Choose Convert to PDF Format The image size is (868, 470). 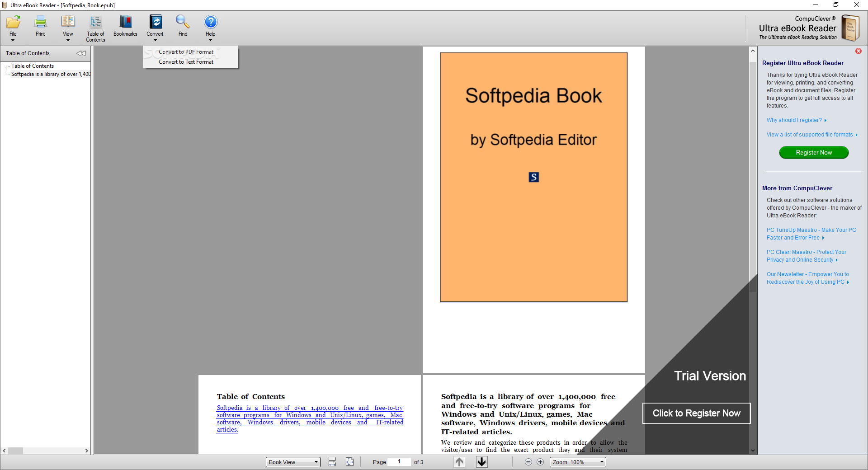click(x=186, y=52)
